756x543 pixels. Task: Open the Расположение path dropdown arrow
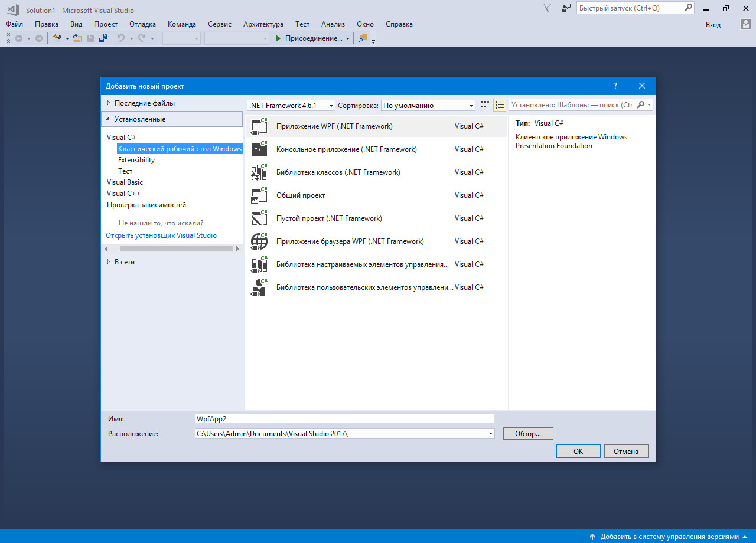coord(490,433)
